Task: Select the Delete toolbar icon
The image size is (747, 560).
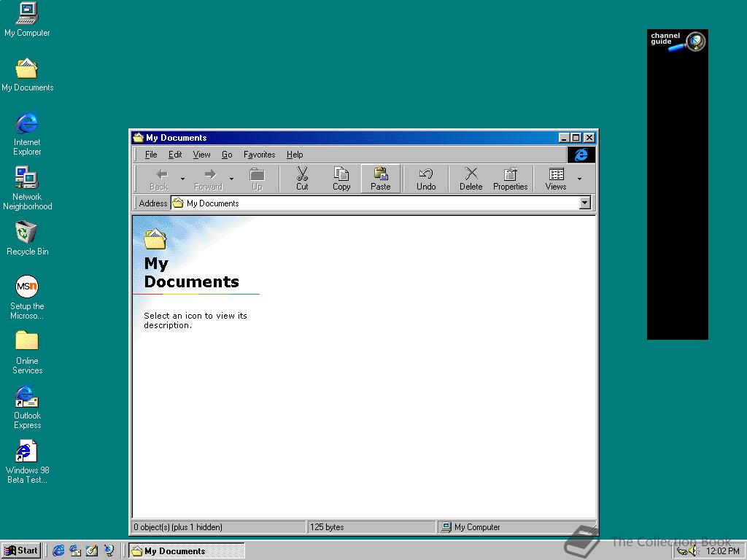Action: [471, 177]
